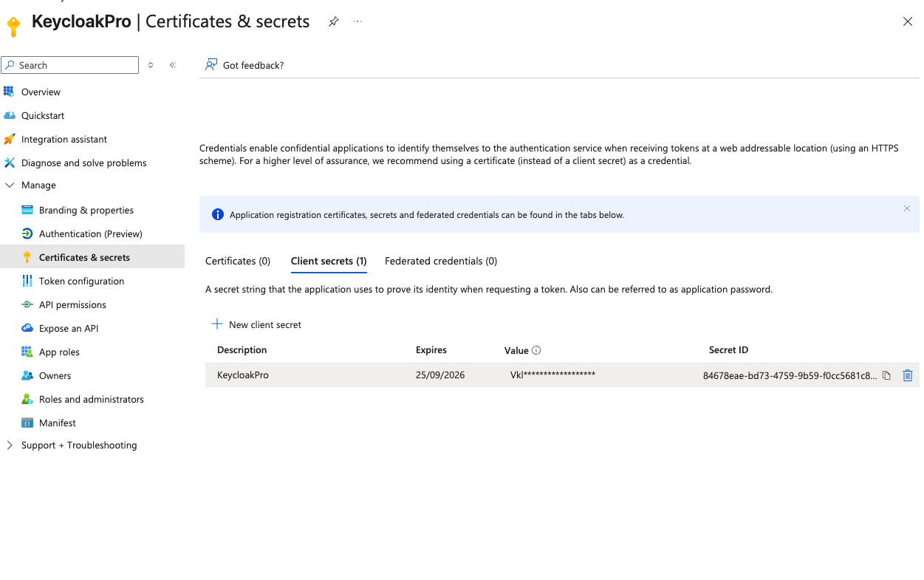Open the more options ellipsis in header

pos(357,22)
